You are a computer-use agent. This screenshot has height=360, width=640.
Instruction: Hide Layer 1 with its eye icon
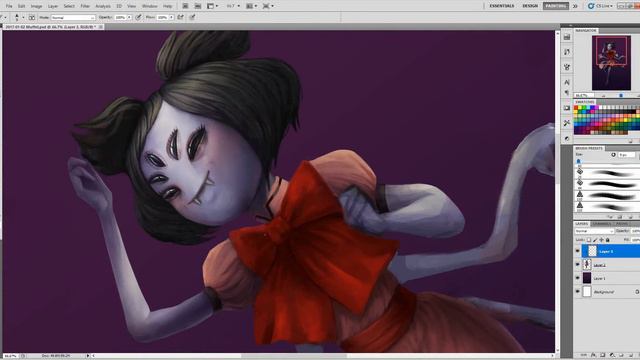pyautogui.click(x=578, y=278)
